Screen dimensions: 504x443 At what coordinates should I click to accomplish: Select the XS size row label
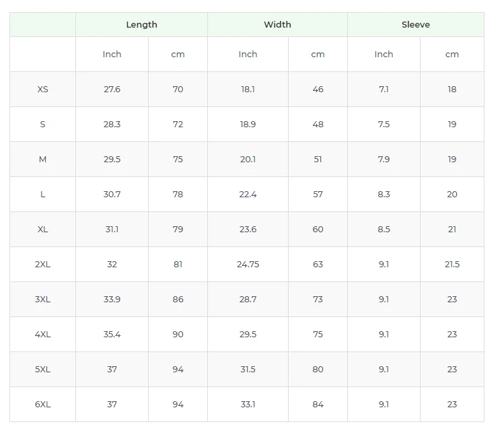(x=43, y=89)
